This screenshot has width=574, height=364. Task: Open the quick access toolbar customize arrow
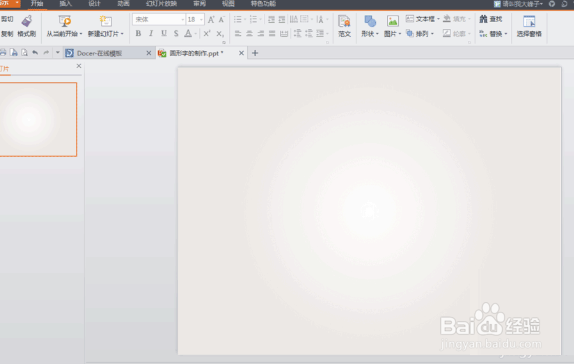[57, 53]
